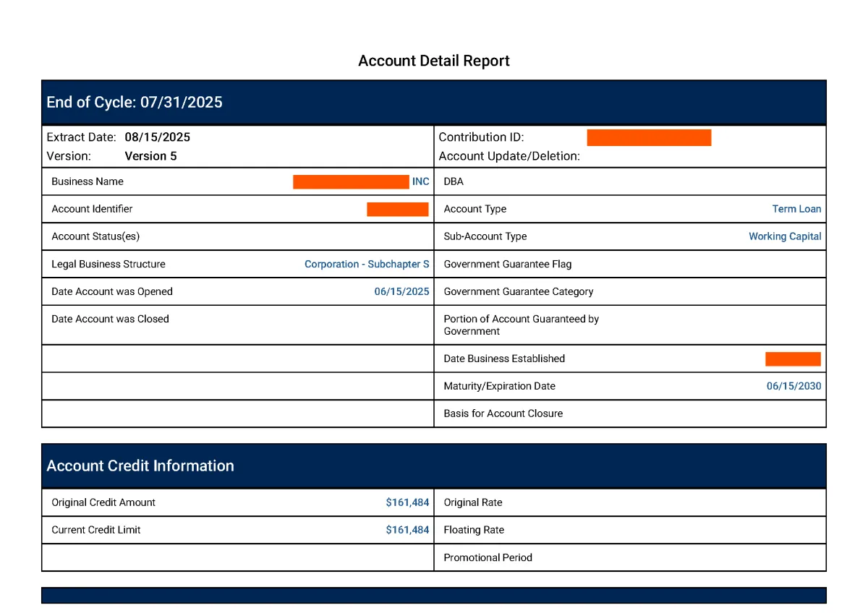
Task: Click the 'Version:' label
Action: [x=69, y=155]
